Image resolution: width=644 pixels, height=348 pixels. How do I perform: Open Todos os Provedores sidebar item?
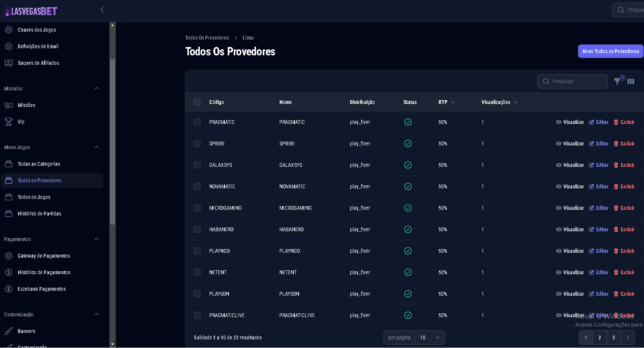[52, 180]
